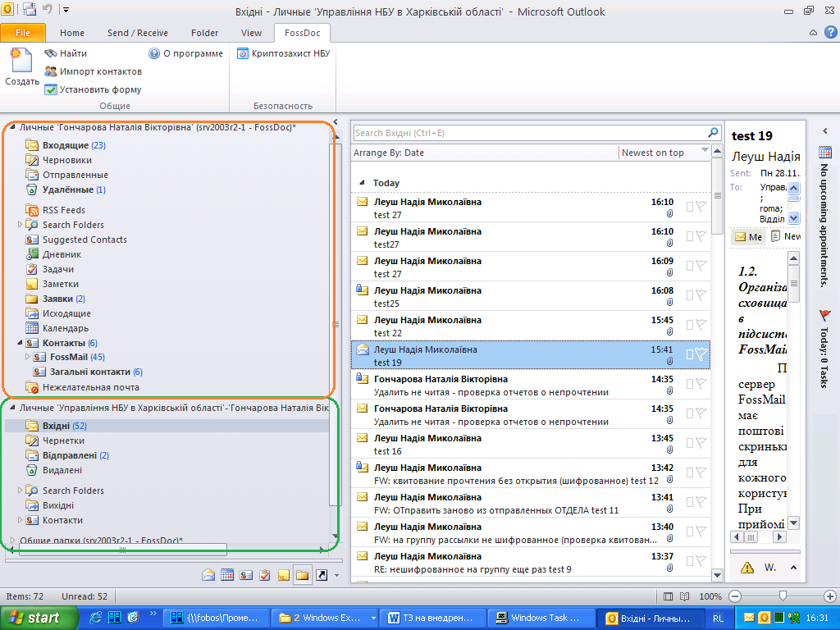Click the zoom in plus button
Viewport: 840px width, 630px height.
click(830, 596)
